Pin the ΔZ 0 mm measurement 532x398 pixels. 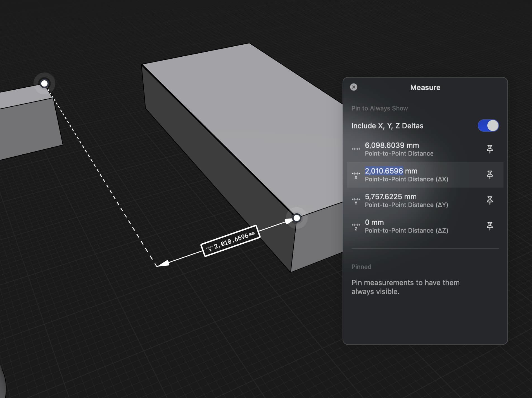point(490,226)
